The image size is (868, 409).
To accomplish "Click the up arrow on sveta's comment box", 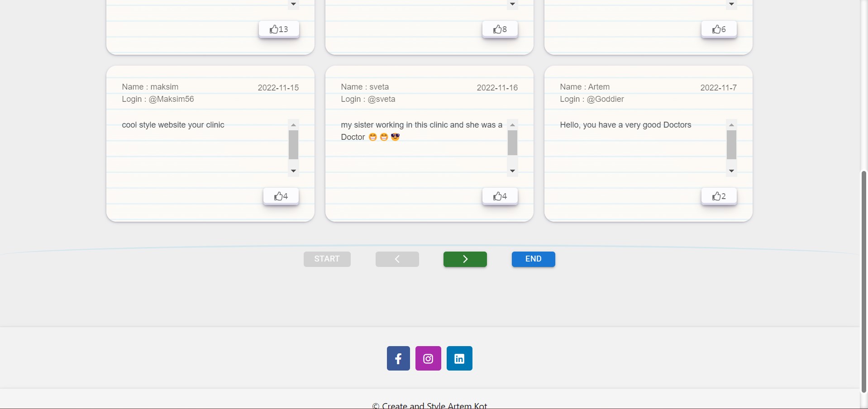I will 512,125.
